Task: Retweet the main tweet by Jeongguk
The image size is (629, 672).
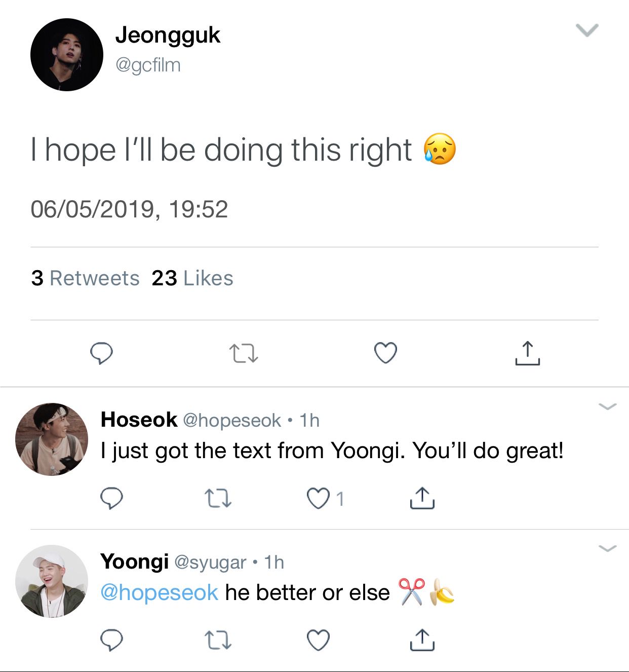Action: (244, 353)
